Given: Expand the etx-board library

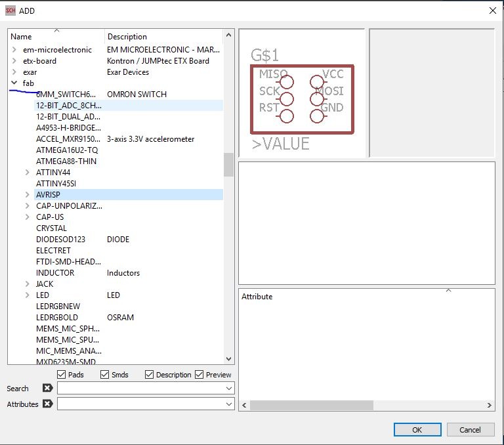Looking at the screenshot, I should pos(14,61).
